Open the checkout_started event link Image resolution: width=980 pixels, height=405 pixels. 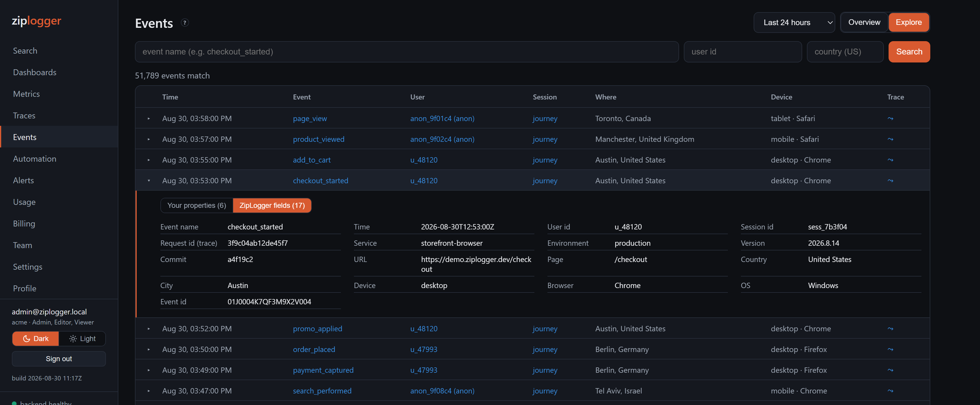tap(320, 181)
